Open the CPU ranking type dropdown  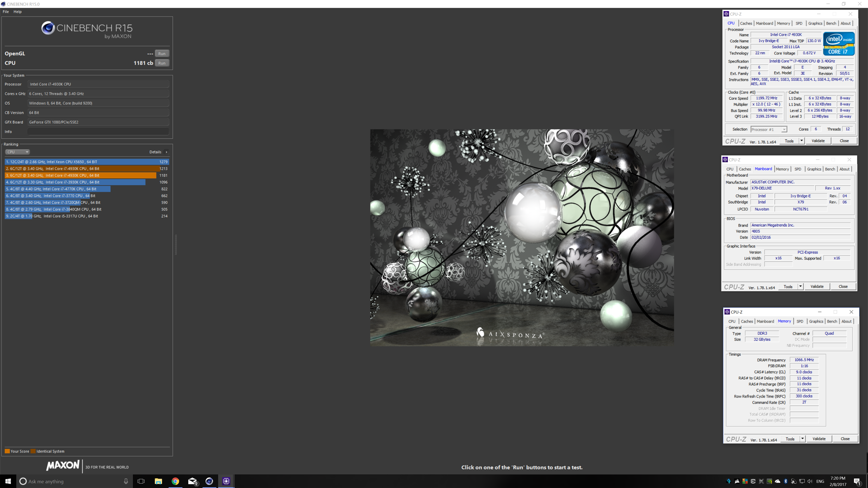17,152
